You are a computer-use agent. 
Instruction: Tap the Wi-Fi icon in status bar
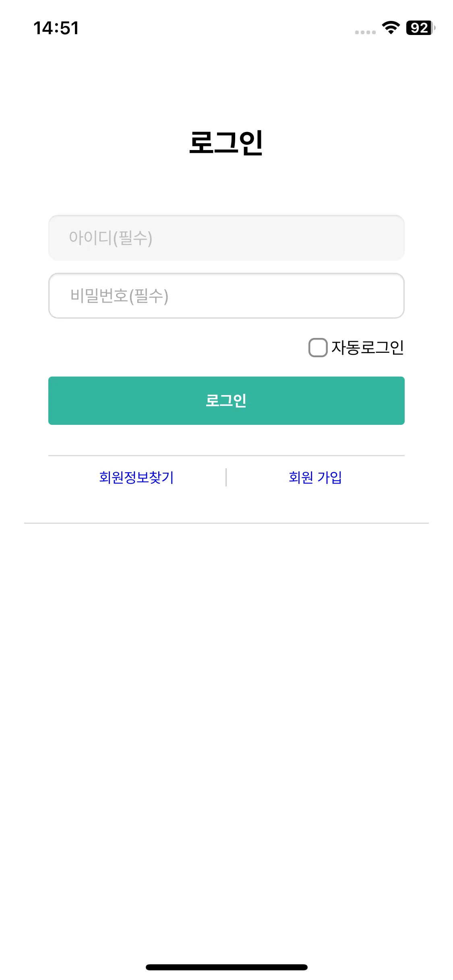click(x=390, y=28)
